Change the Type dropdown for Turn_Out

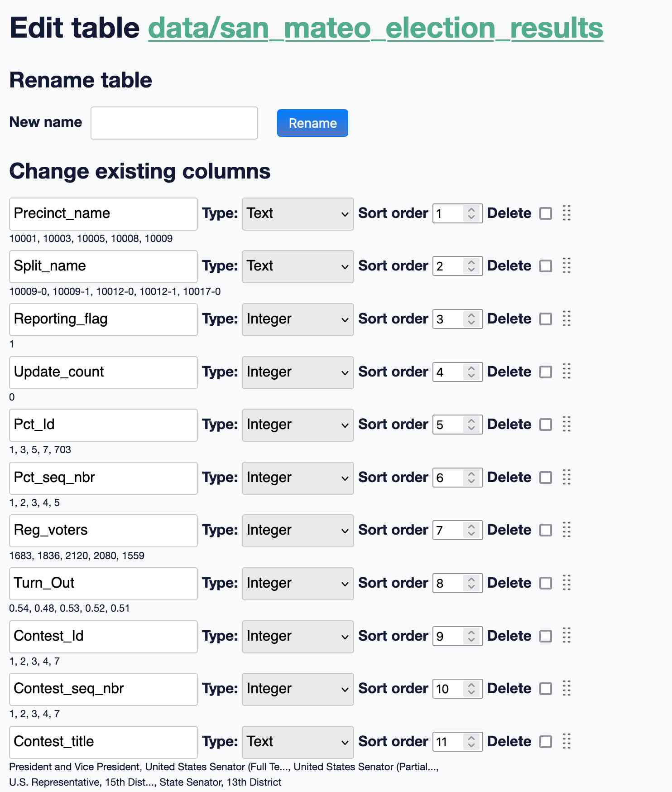pyautogui.click(x=298, y=584)
